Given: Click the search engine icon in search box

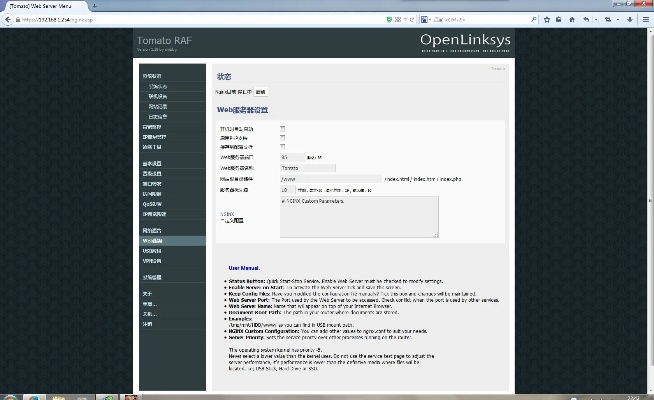Looking at the screenshot, I should [424, 19].
